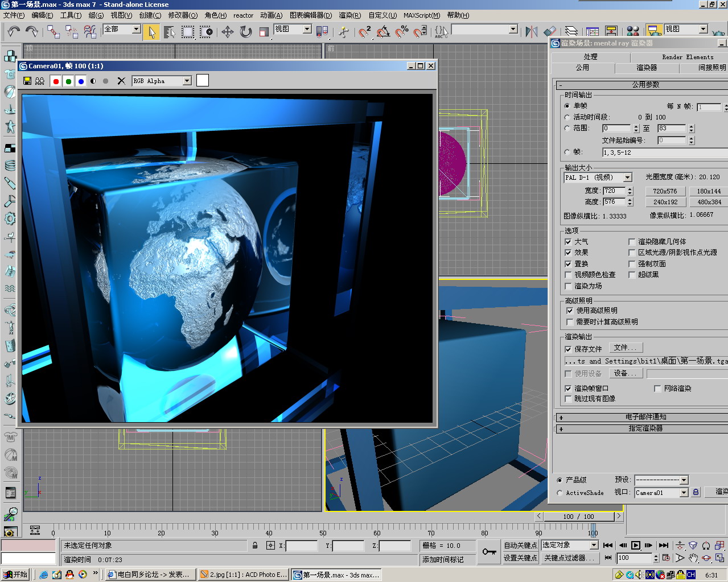
Task: Select the 活动时间段 radio button
Action: [x=567, y=117]
